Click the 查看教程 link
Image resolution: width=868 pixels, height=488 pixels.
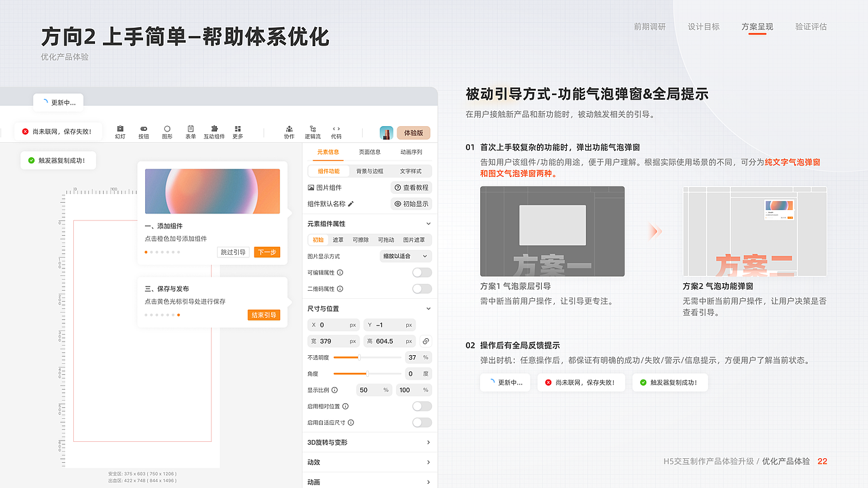coord(411,187)
